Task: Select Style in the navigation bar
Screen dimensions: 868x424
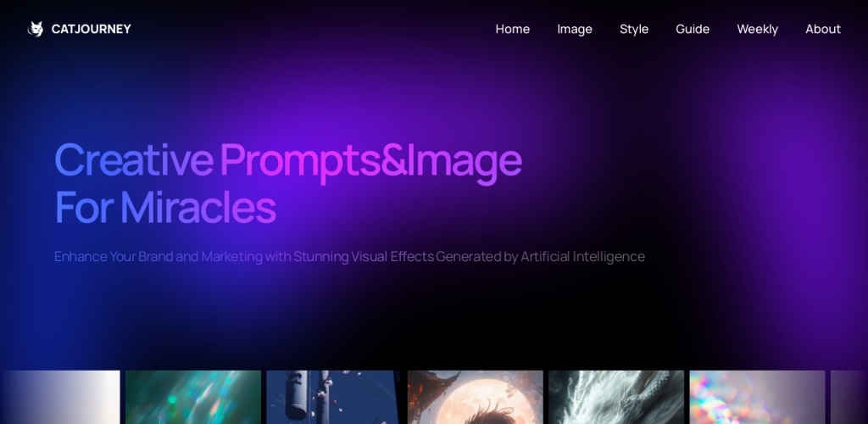Action: pyautogui.click(x=634, y=29)
